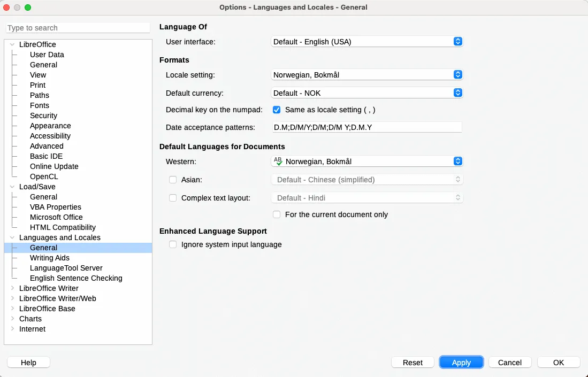Select the Basic IDE tree item
Viewport: 588px width, 377px height.
click(46, 156)
